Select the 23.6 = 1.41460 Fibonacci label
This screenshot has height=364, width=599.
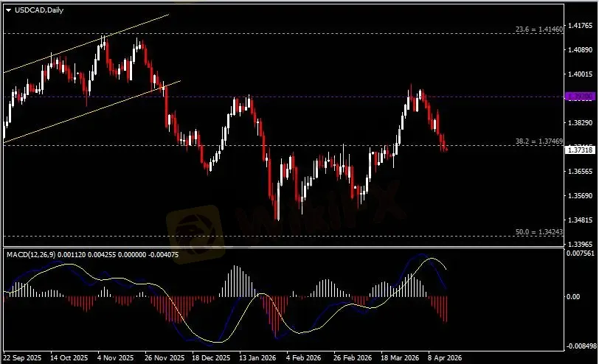click(x=539, y=29)
